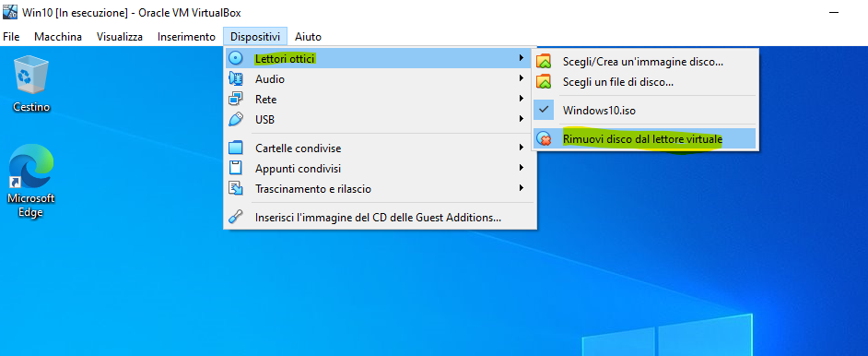Choose Inserisci l'immagine del CD delle Guest Additions
868x356 pixels.
pyautogui.click(x=380, y=218)
